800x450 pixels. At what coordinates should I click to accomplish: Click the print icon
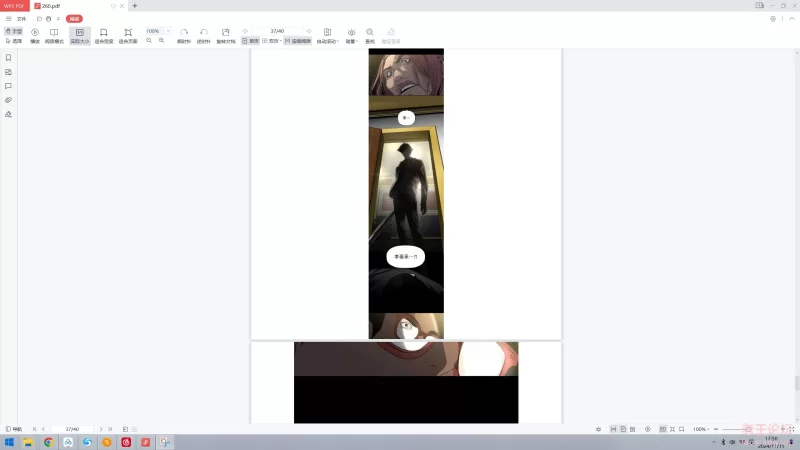tap(48, 19)
